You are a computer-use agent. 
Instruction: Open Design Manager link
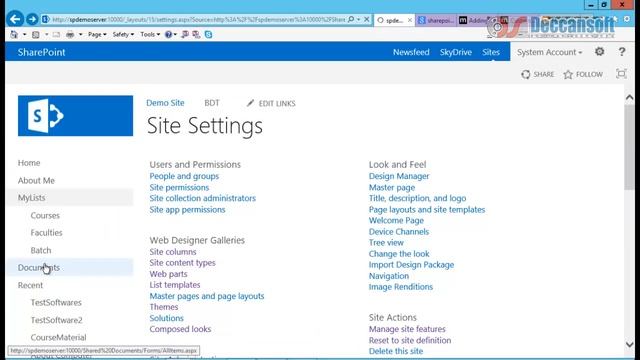pyautogui.click(x=399, y=176)
